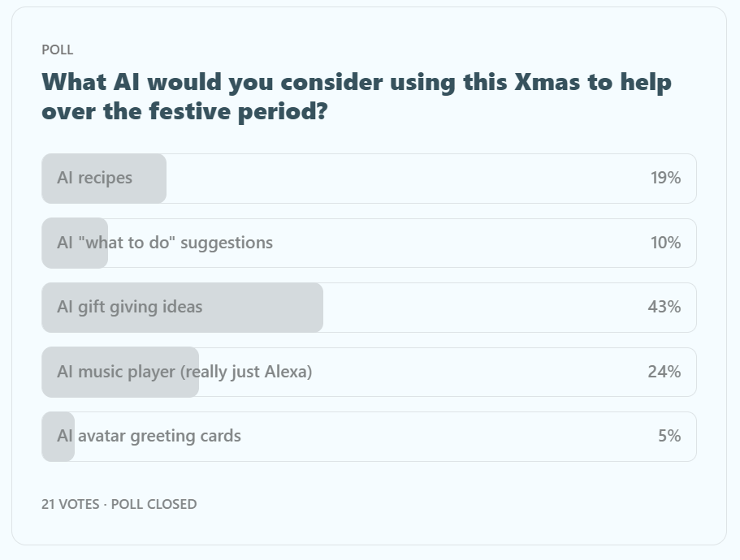Click the 24% result percentage
Image resolution: width=740 pixels, height=560 pixels.
pos(664,372)
